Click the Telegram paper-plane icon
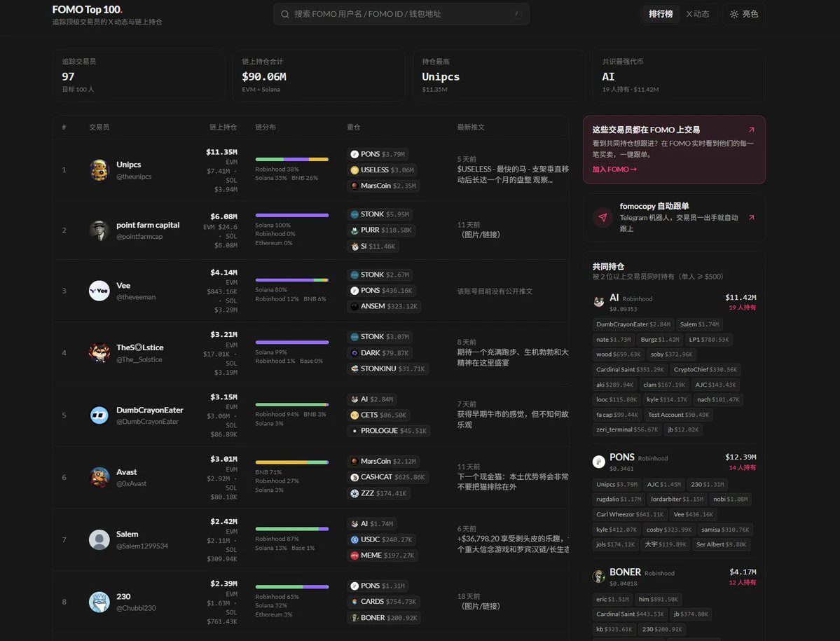This screenshot has width=840, height=641. [603, 217]
